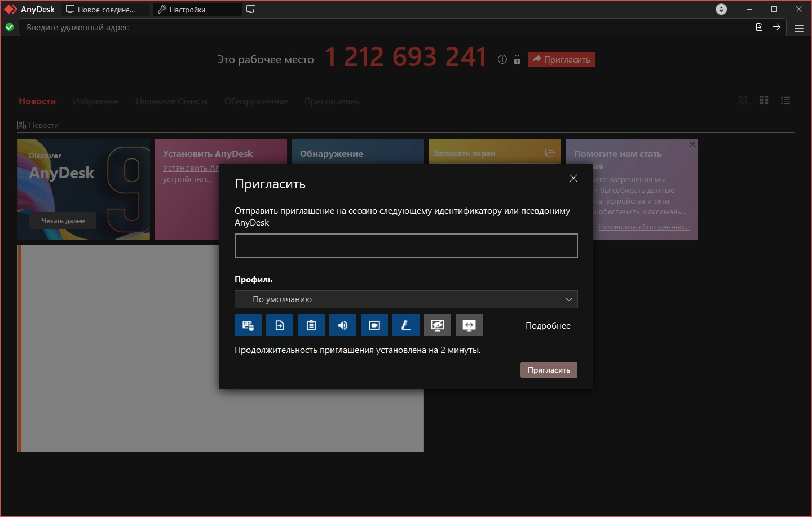Viewport: 812px width, 517px height.
Task: Toggle privacy mode crossed-screen icon
Action: click(438, 325)
